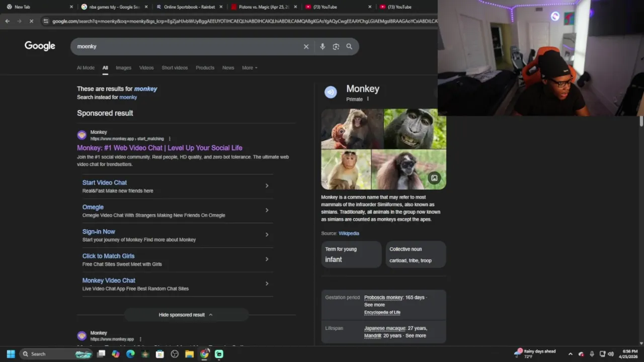Open image gallery icon on monkey photos
The height and width of the screenshot is (362, 644).
(x=434, y=178)
